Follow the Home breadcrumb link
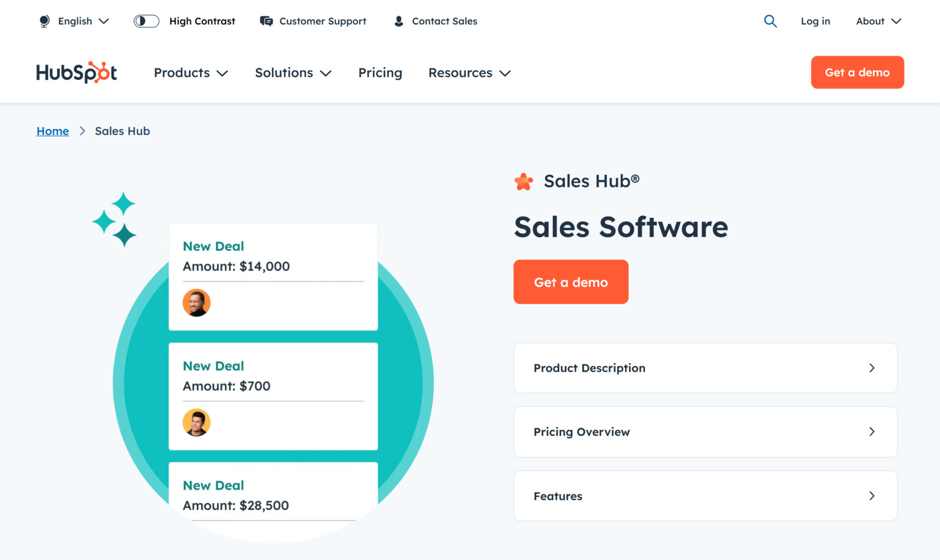Screen dimensions: 940x560 (x=52, y=131)
